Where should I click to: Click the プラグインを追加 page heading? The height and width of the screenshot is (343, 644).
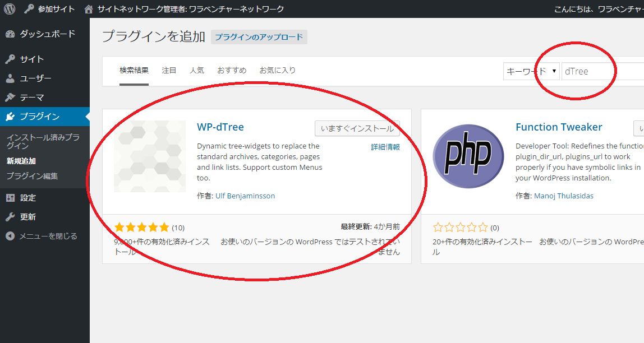tap(154, 36)
